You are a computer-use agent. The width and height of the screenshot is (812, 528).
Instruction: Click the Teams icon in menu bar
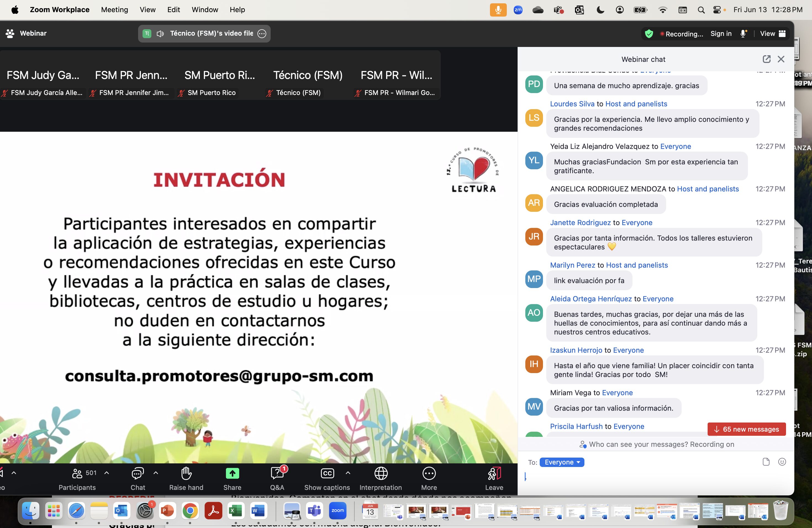[x=558, y=10]
